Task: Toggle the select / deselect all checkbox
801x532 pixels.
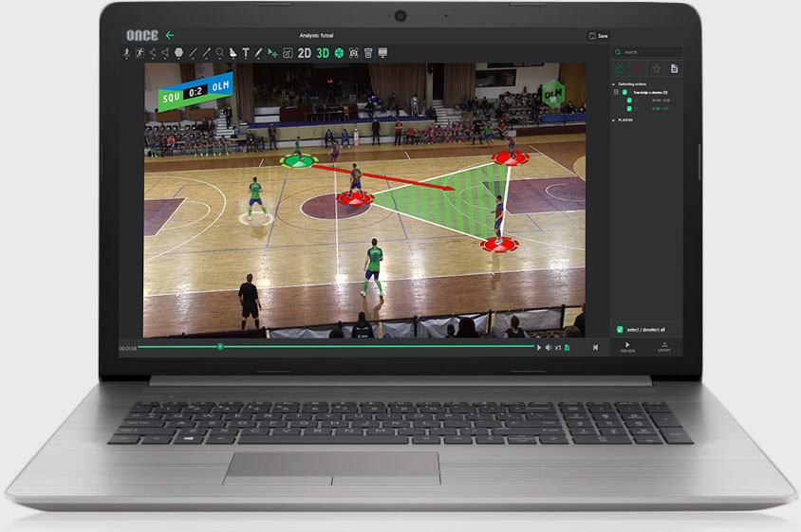Action: pyautogui.click(x=620, y=329)
